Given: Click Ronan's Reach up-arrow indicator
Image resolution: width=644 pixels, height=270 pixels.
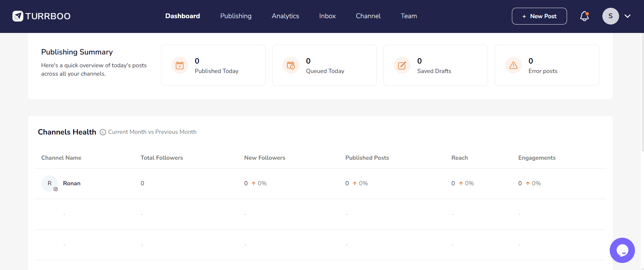Looking at the screenshot, I should [x=461, y=184].
